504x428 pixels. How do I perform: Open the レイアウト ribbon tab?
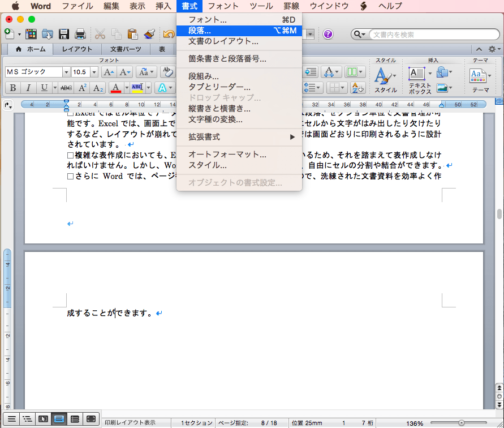(77, 49)
